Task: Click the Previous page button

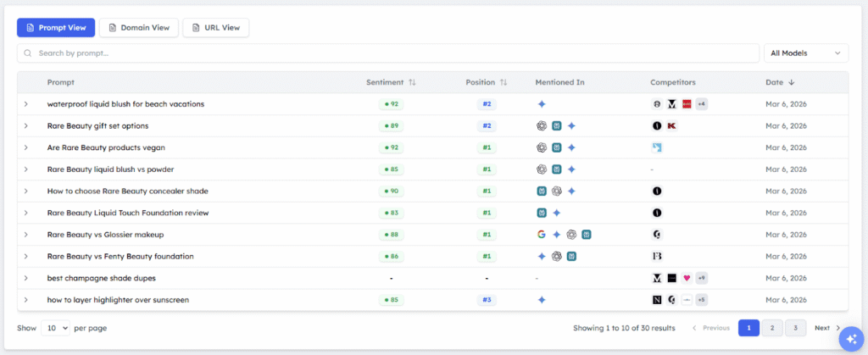Action: [x=711, y=328]
